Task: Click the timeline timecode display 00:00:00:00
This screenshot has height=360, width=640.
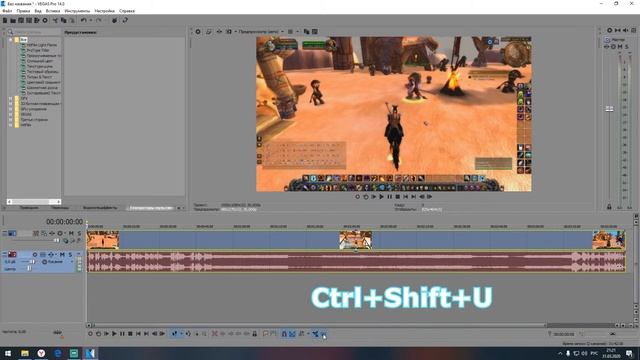Action: 64,222
